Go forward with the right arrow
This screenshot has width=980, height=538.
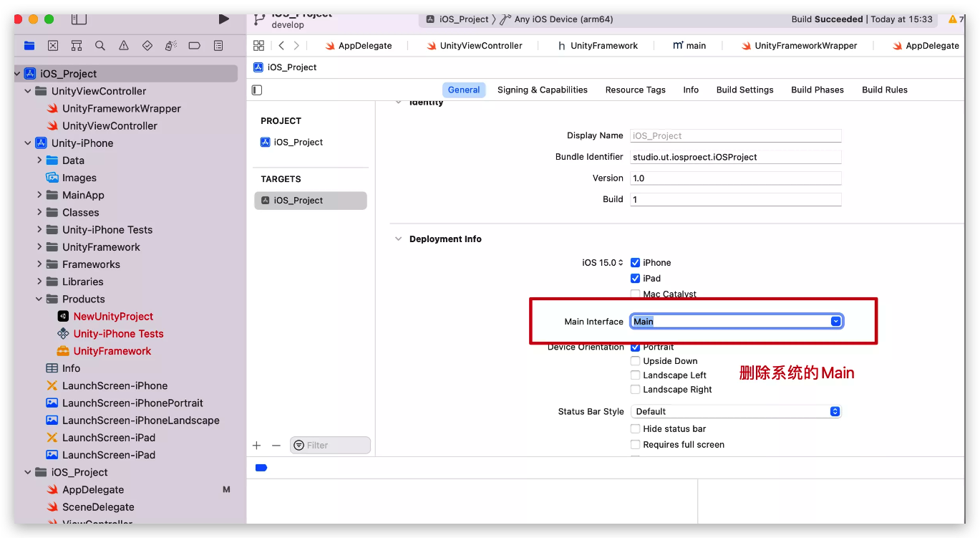tap(296, 45)
